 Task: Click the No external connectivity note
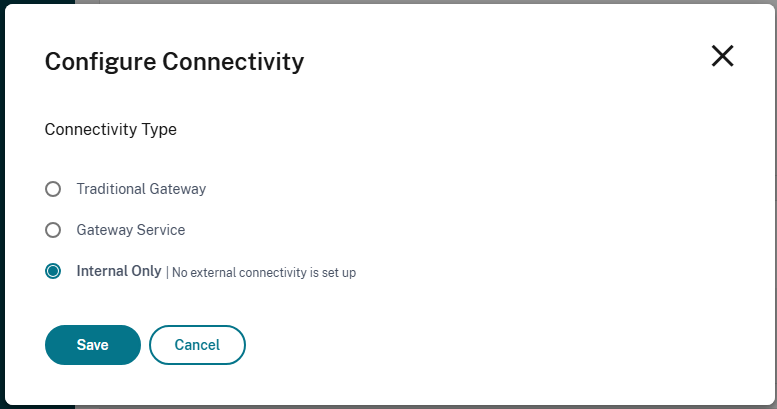(x=264, y=272)
